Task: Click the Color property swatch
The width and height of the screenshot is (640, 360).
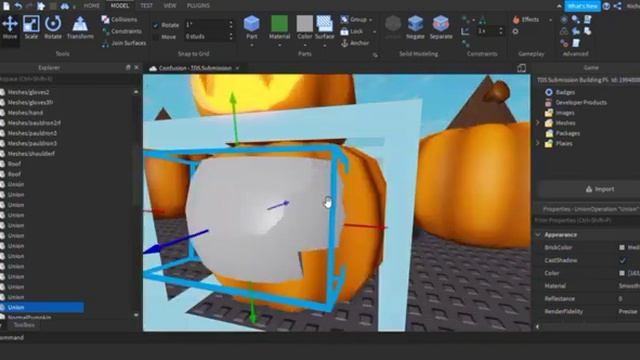Action: (622, 273)
